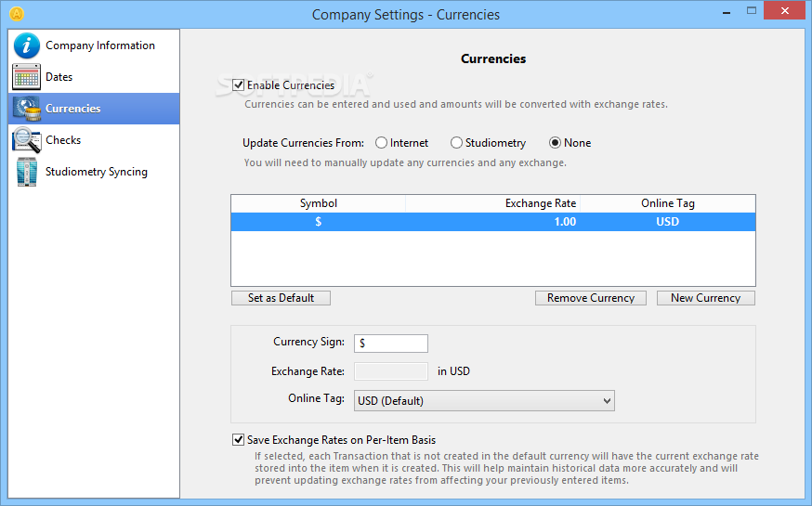
Task: Click the app icon in the title bar
Action: [x=17, y=13]
